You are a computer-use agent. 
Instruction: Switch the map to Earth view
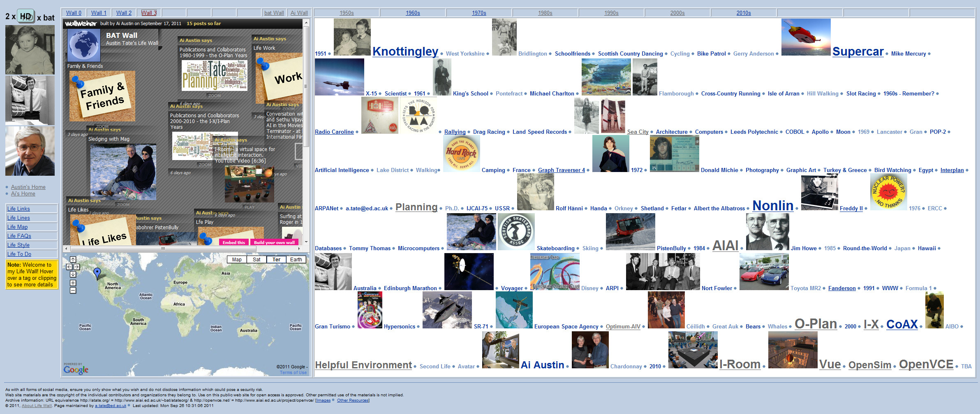(296, 260)
